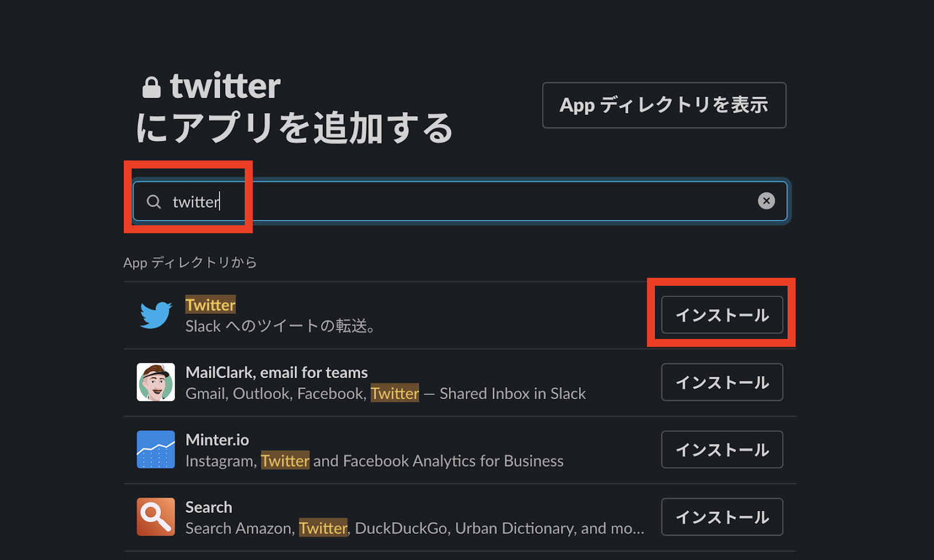The height and width of the screenshot is (560, 934).
Task: Click the にアプリを追加する heading
Action: [295, 128]
